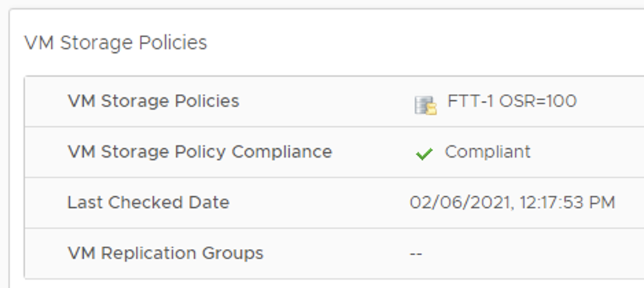Screen dimensions: 644x288
Task: Click the word Groups in the last row
Action: [x=227, y=253]
